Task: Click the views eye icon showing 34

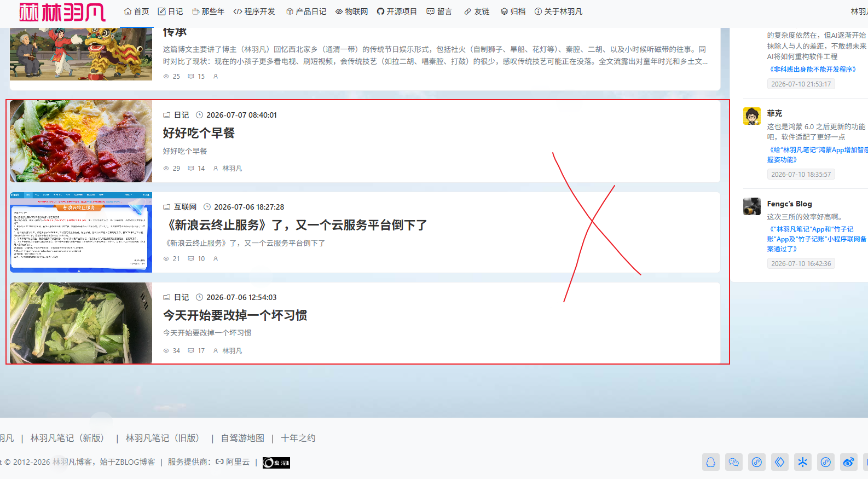Action: click(166, 351)
